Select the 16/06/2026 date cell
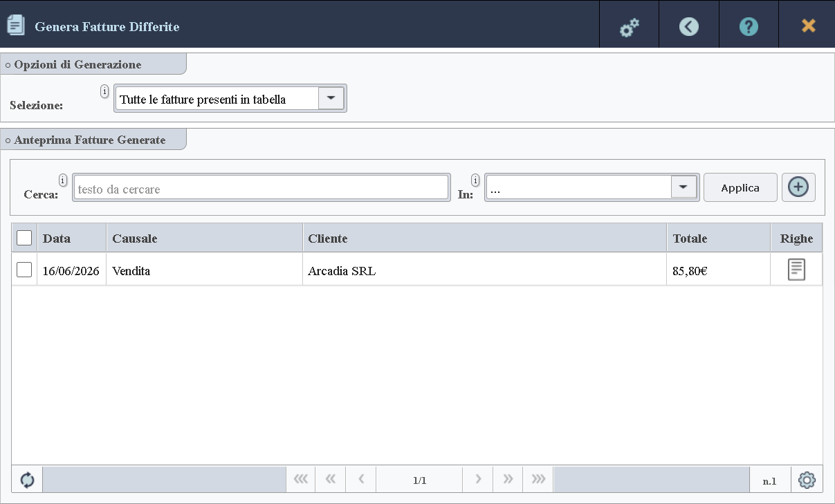Screen dimensions: 835x504 pyautogui.click(x=71, y=270)
